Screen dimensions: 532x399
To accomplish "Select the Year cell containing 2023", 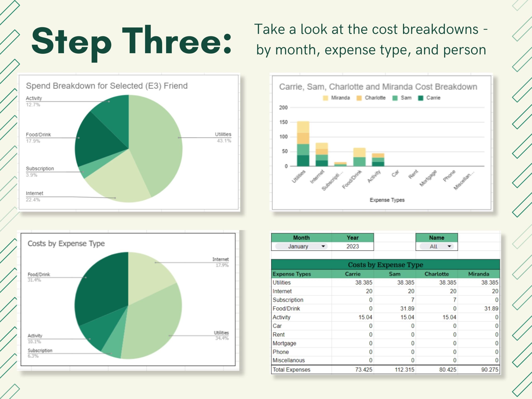I will tap(353, 246).
